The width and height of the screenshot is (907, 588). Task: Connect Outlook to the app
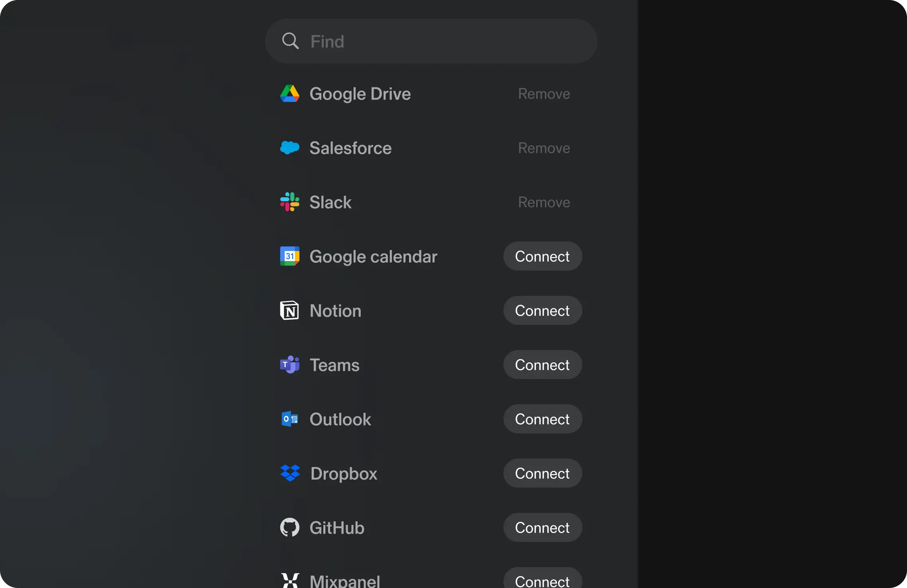click(x=542, y=419)
